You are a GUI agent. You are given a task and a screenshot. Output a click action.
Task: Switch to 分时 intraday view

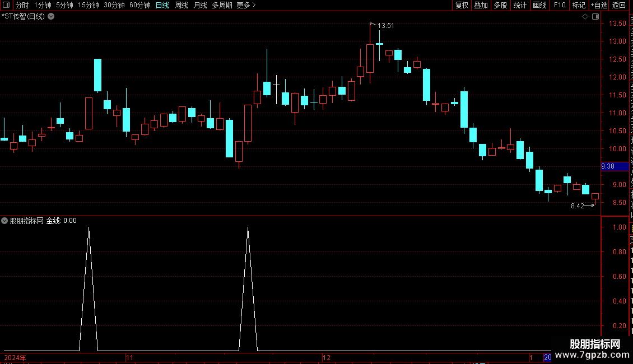coord(22,5)
